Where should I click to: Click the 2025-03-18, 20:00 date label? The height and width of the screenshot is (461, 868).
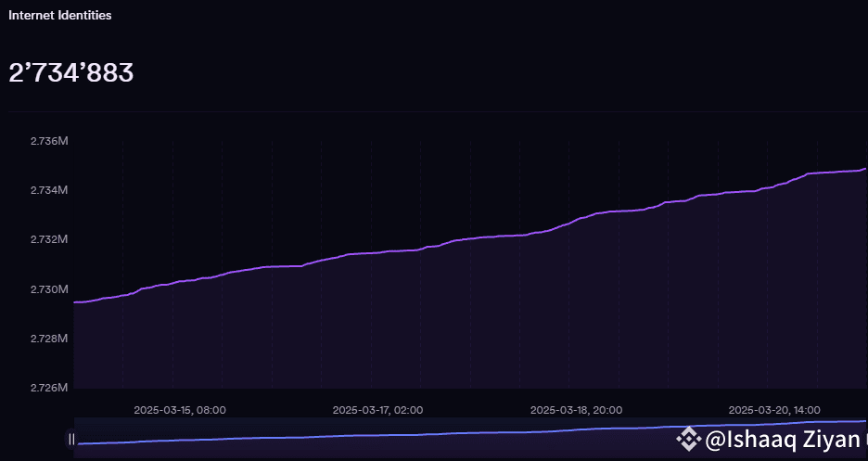pos(576,410)
